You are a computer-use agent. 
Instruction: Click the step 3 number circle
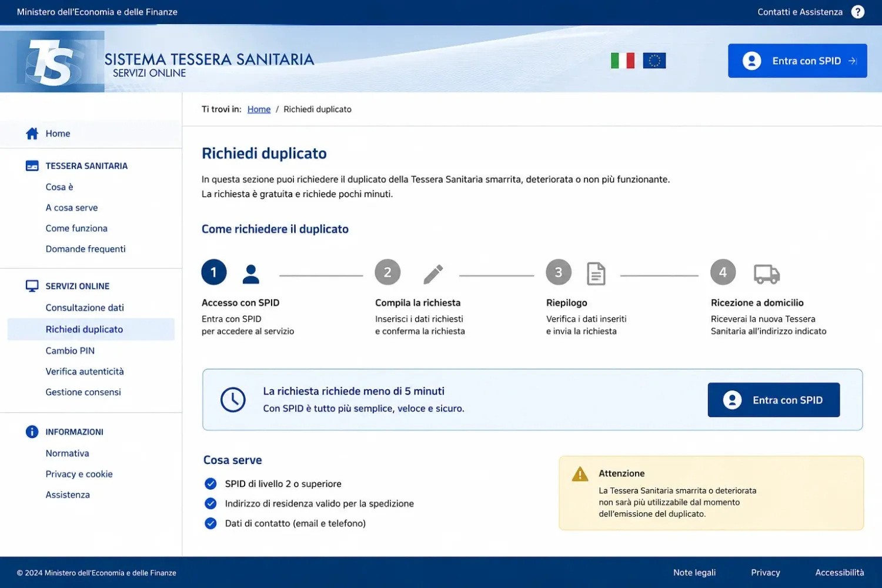pyautogui.click(x=559, y=272)
